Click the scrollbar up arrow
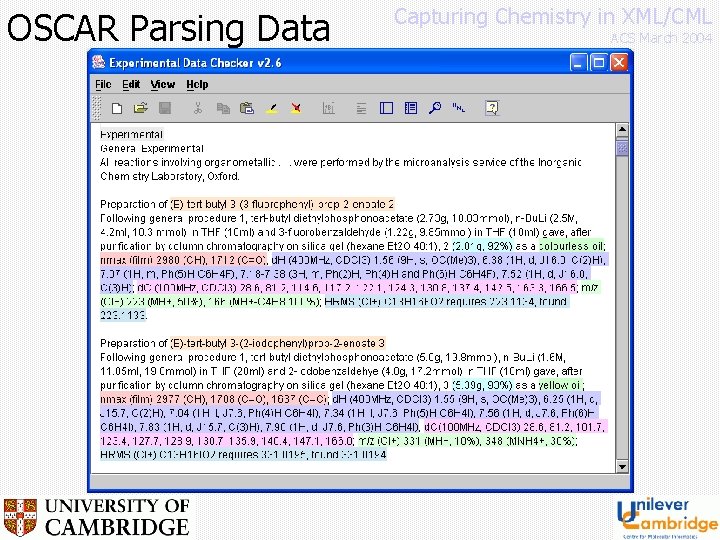 (x=622, y=130)
